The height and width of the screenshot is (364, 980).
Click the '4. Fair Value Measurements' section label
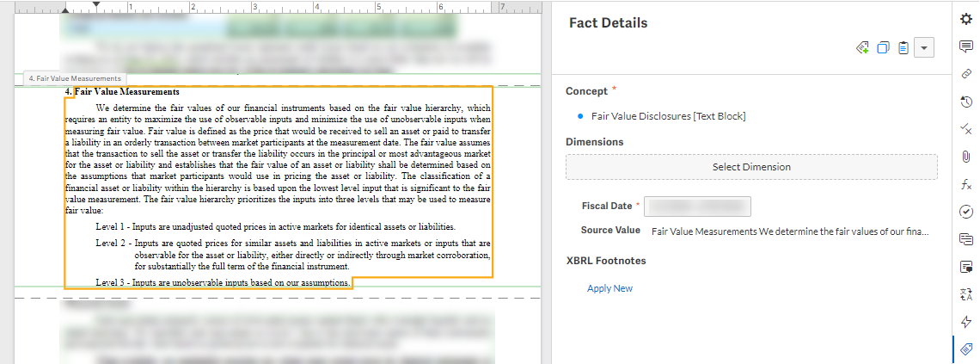click(75, 78)
